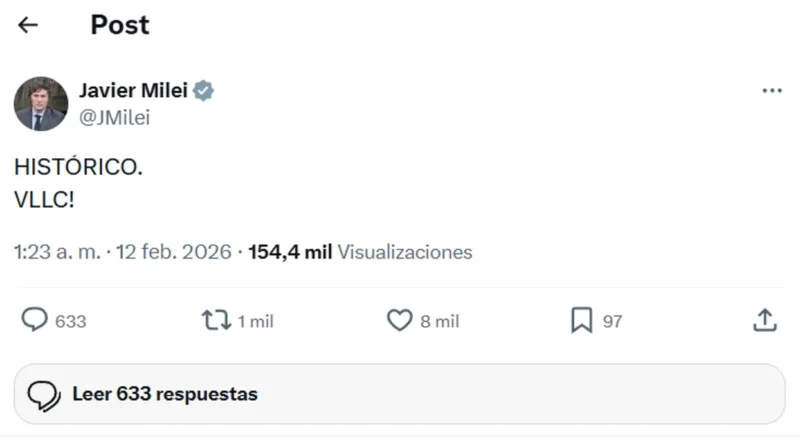The width and height of the screenshot is (800, 445).
Task: Click the 1 mil reposts count
Action: 255,321
